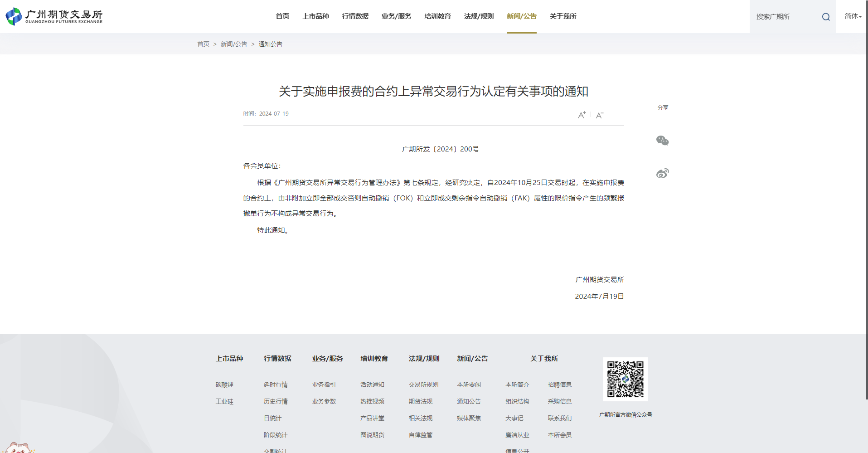The image size is (868, 453).
Task: Open 图说期货 footer link
Action: pos(372,435)
